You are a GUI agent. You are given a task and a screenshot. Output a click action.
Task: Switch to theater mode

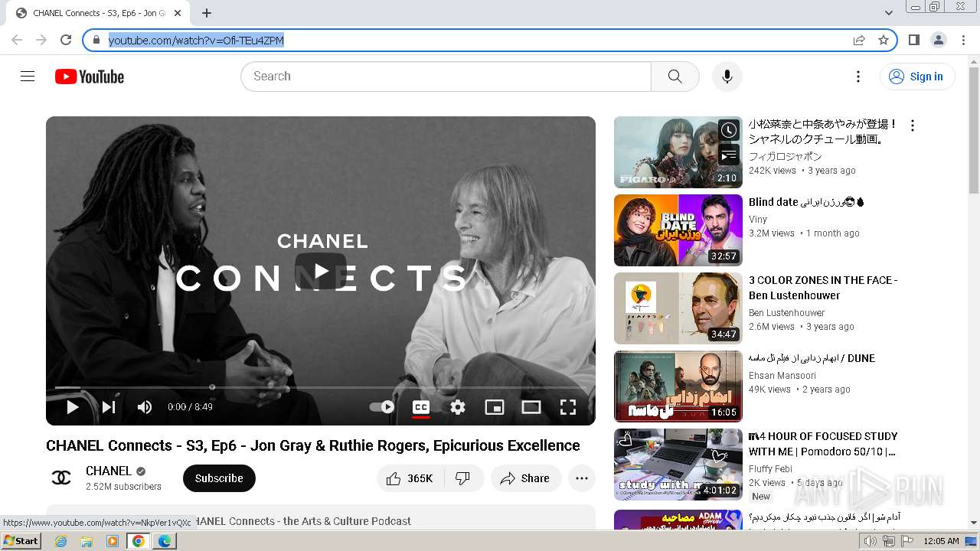coord(531,407)
